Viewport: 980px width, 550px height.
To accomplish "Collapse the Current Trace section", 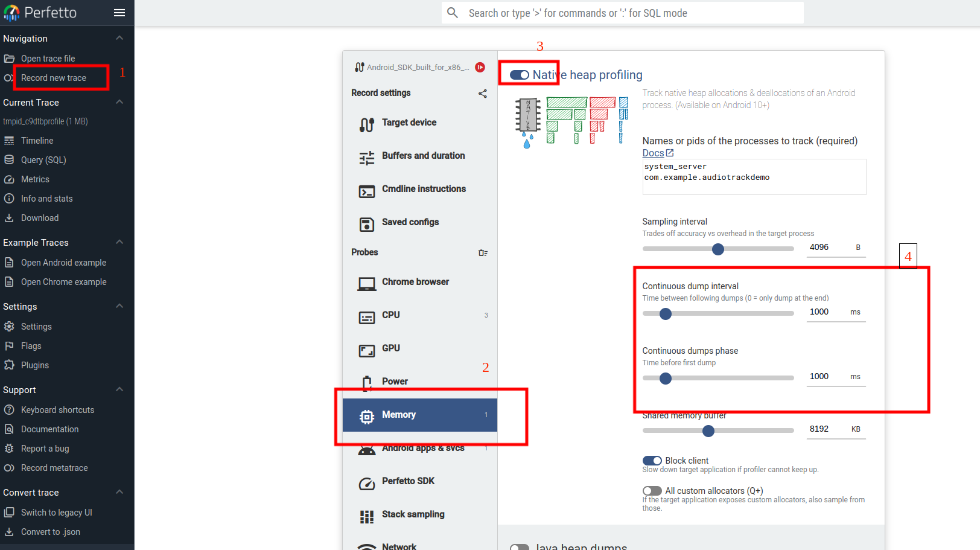I will (x=119, y=102).
